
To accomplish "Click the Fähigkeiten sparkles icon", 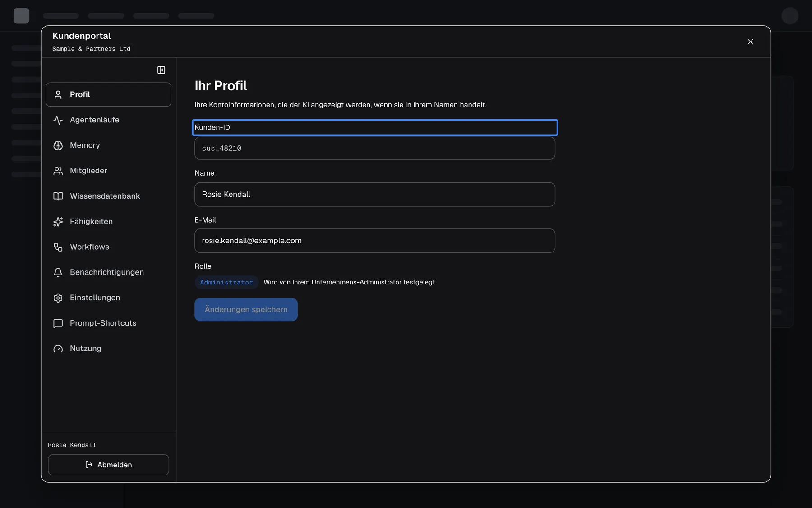I will (x=58, y=222).
